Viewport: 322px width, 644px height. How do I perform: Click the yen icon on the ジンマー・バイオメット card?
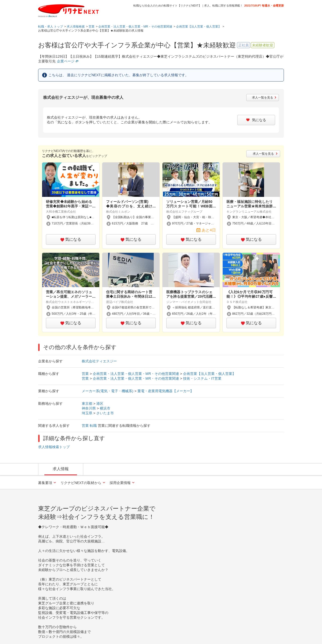(x=169, y=314)
